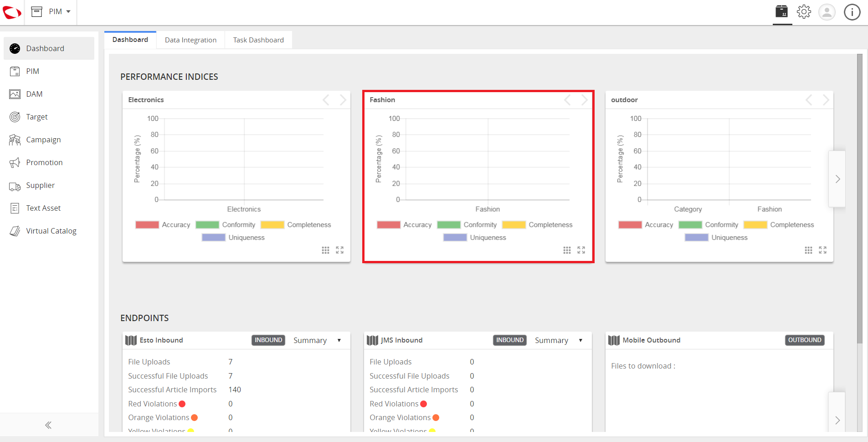Click the Esto Inbound endpoint icon
Image resolution: width=868 pixels, height=442 pixels.
[x=131, y=340]
